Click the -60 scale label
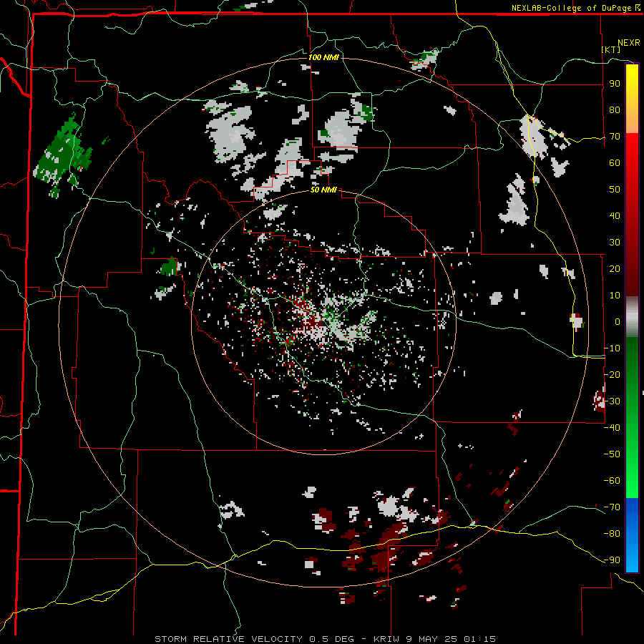Screen dimensions: 644x644 coord(612,481)
